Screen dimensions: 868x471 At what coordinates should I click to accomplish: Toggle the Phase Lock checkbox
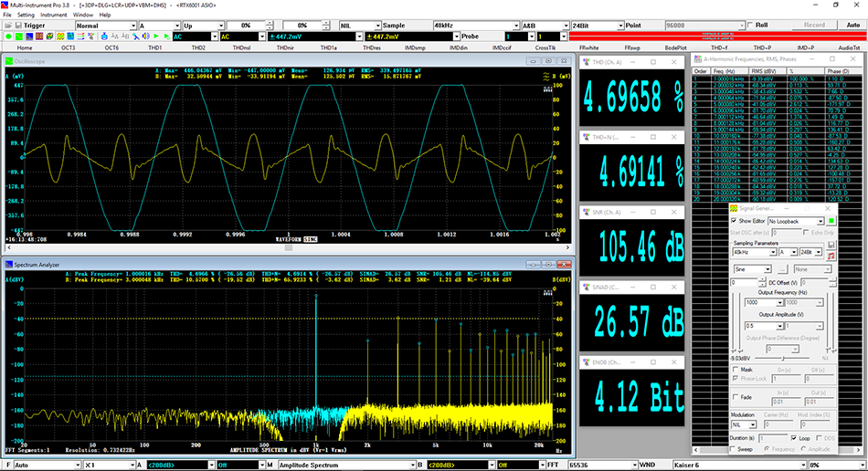[736, 379]
